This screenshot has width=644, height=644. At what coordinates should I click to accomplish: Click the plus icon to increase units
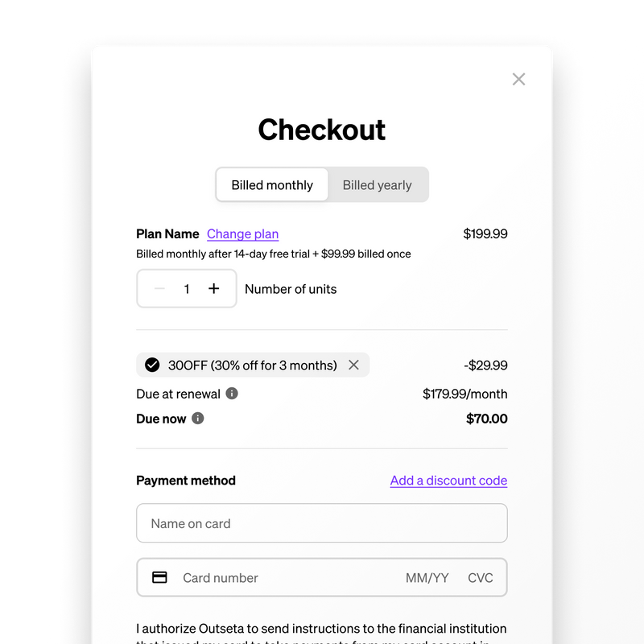[213, 288]
